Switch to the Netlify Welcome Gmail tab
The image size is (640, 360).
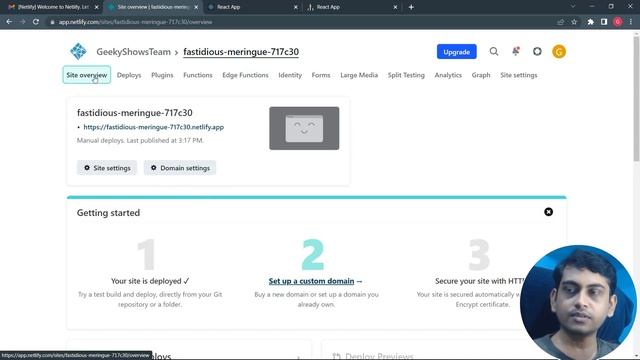click(53, 7)
